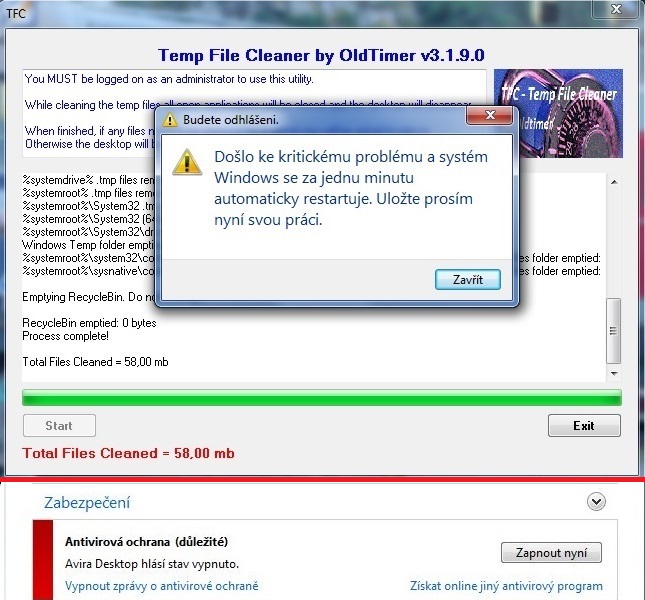Open Vypnout zprávy o antivirové ochraně link

point(162,586)
